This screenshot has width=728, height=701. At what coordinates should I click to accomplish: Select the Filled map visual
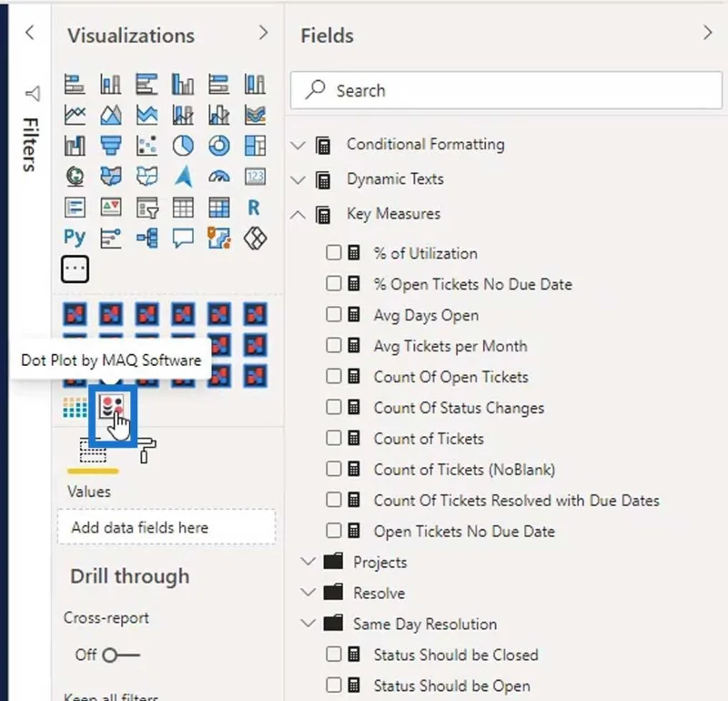point(110,177)
